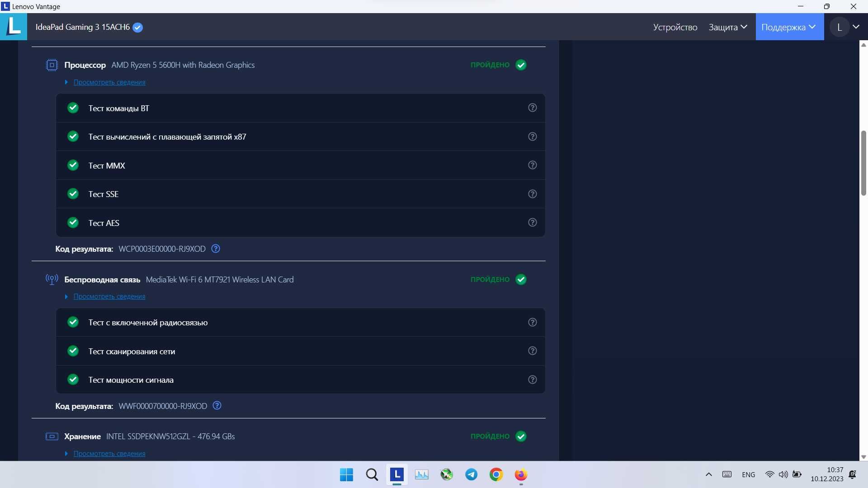
Task: Show help for Тест команды ВТ
Action: click(533, 108)
